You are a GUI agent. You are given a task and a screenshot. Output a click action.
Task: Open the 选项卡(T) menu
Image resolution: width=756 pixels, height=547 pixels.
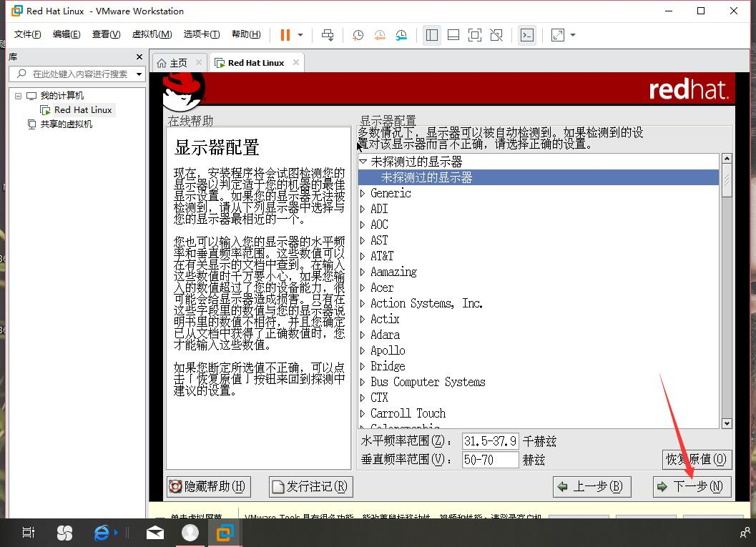202,34
